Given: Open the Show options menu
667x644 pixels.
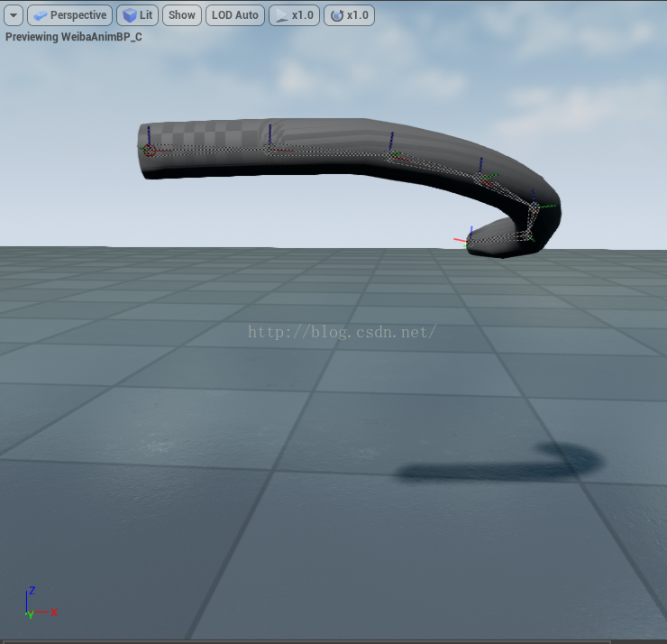Looking at the screenshot, I should pyautogui.click(x=182, y=15).
